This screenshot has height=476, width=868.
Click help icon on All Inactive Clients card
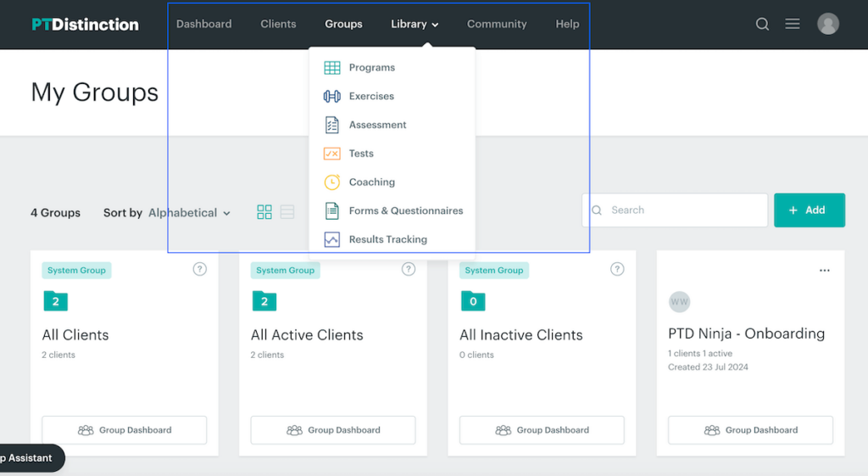point(617,269)
